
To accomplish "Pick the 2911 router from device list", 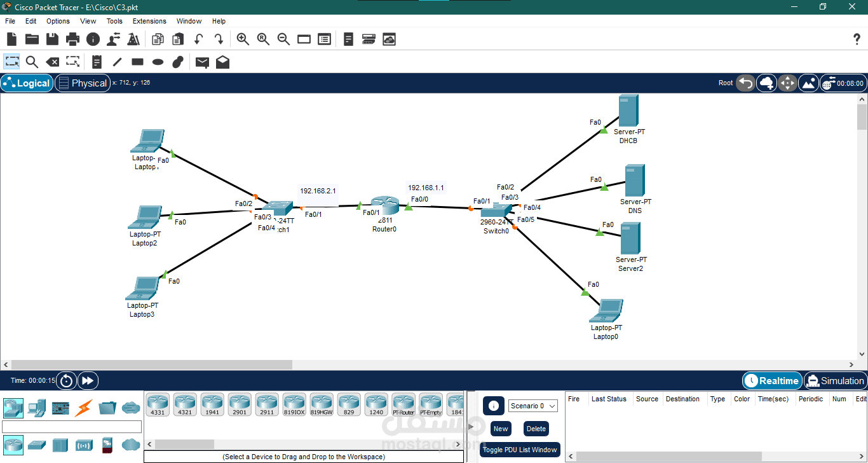I will pos(267,404).
